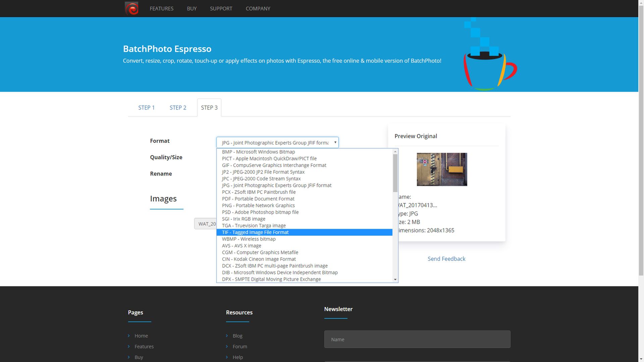The width and height of the screenshot is (644, 362).
Task: Collapse the Format dropdown combo box
Action: point(277,142)
